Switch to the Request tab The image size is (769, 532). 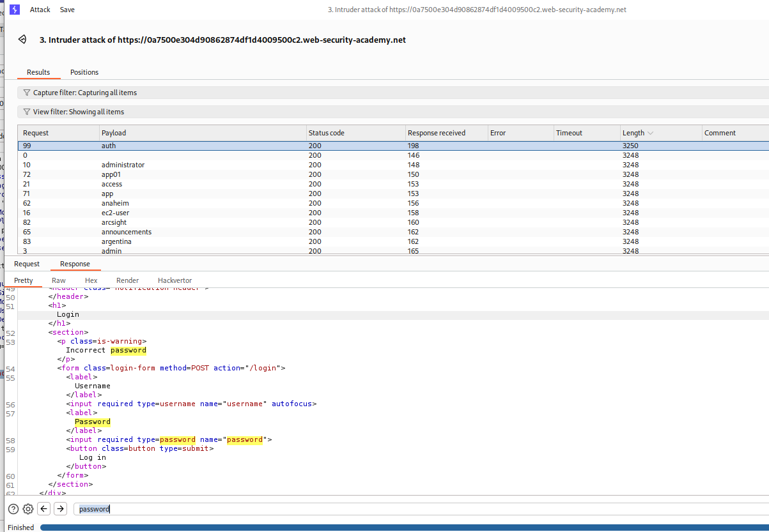[x=27, y=264]
